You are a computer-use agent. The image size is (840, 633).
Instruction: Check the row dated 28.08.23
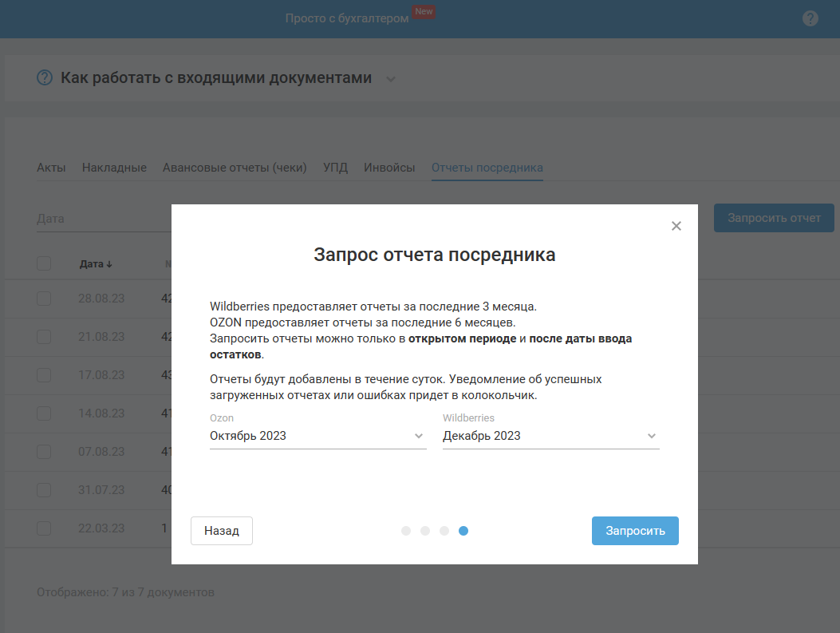(x=44, y=299)
